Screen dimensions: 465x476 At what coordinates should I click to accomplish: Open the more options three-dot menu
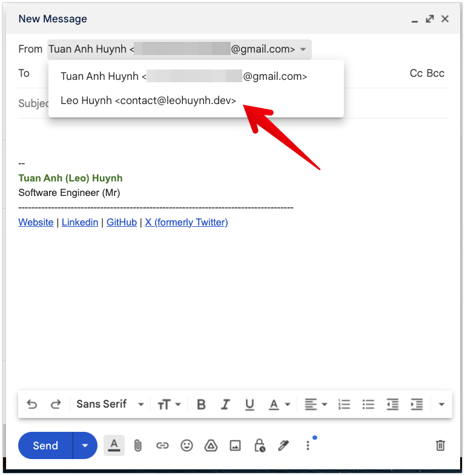click(308, 445)
